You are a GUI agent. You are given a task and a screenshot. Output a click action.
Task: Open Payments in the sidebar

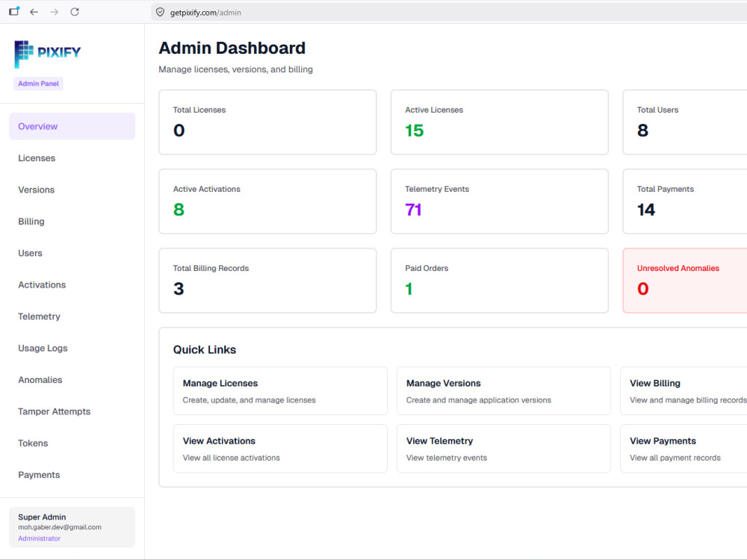72,475
